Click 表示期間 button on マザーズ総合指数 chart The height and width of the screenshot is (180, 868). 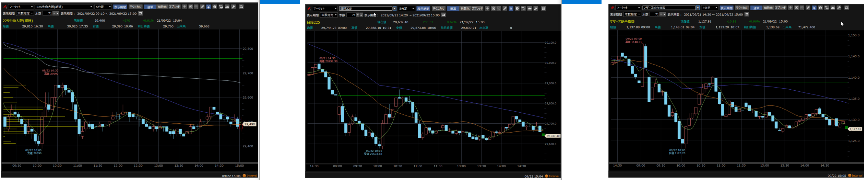pos(726,8)
